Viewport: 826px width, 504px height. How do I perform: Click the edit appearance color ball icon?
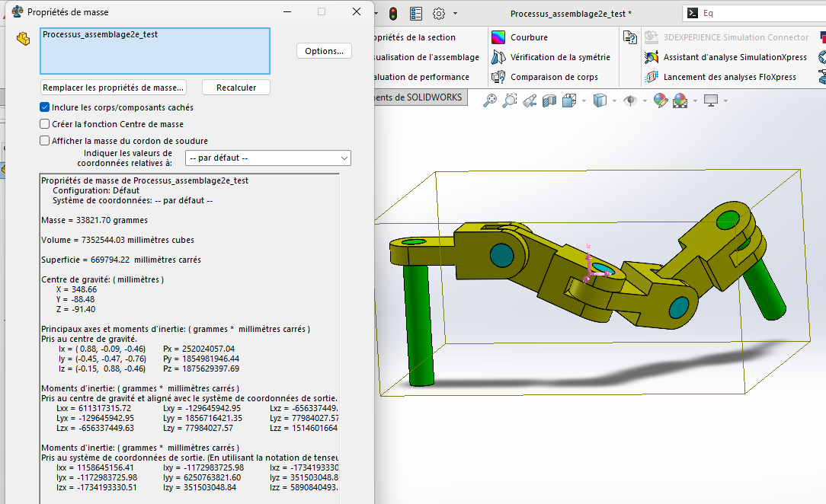(660, 100)
